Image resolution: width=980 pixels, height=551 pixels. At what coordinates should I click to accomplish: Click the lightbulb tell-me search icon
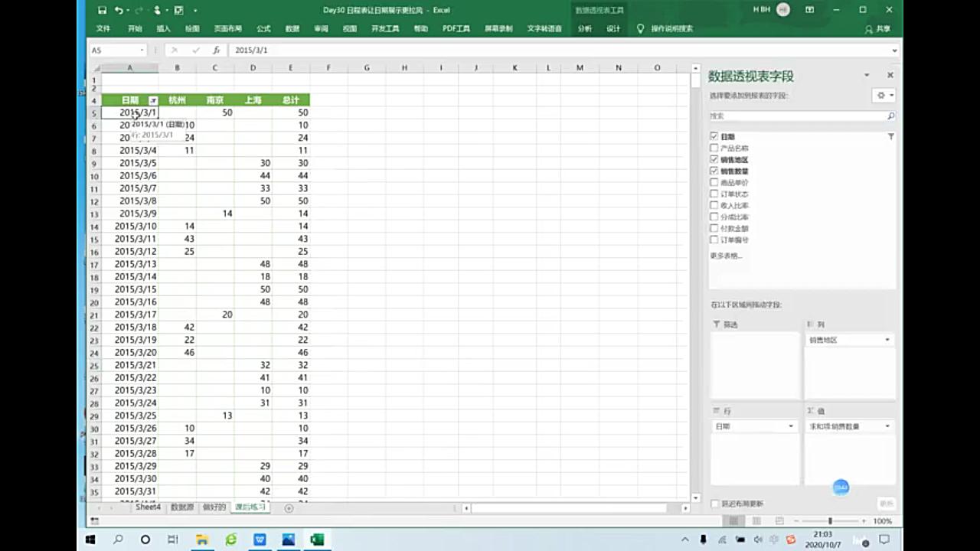click(x=641, y=28)
